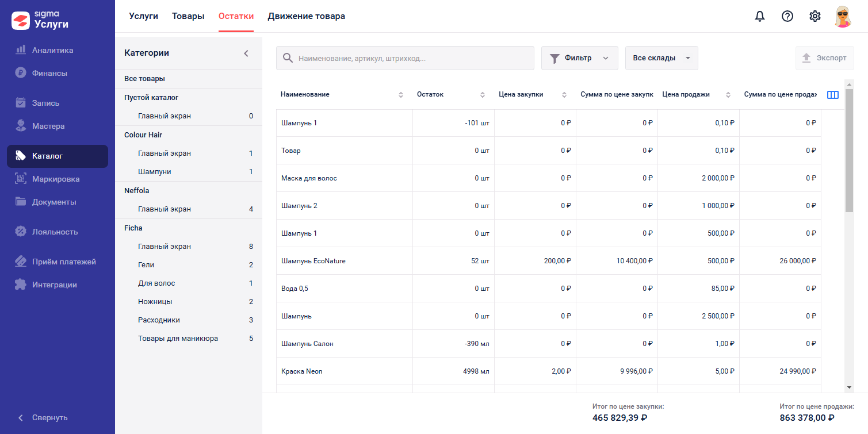Open the column configuration icon
Viewport: 868px width, 434px height.
(x=833, y=95)
